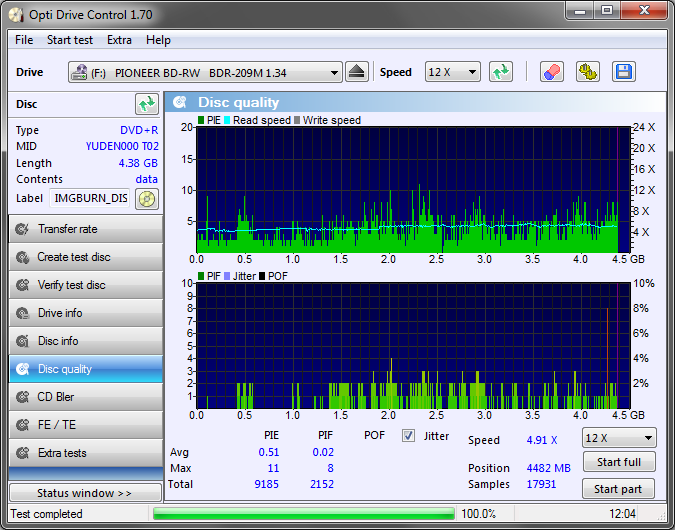This screenshot has width=675, height=530.
Task: Click the Read speed cyan legend swatch
Action: tap(227, 120)
